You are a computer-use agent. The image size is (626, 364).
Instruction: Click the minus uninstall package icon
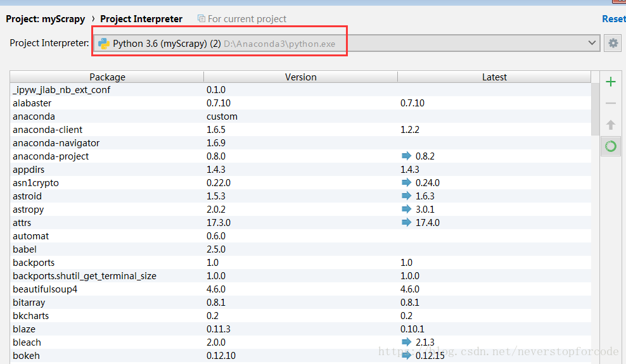coord(610,103)
